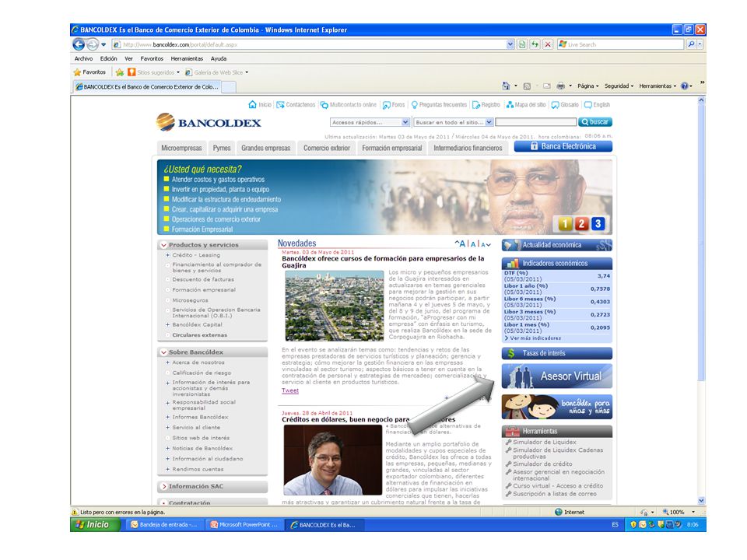Open the Buscar en todo el sitio dropdown

coord(453,122)
